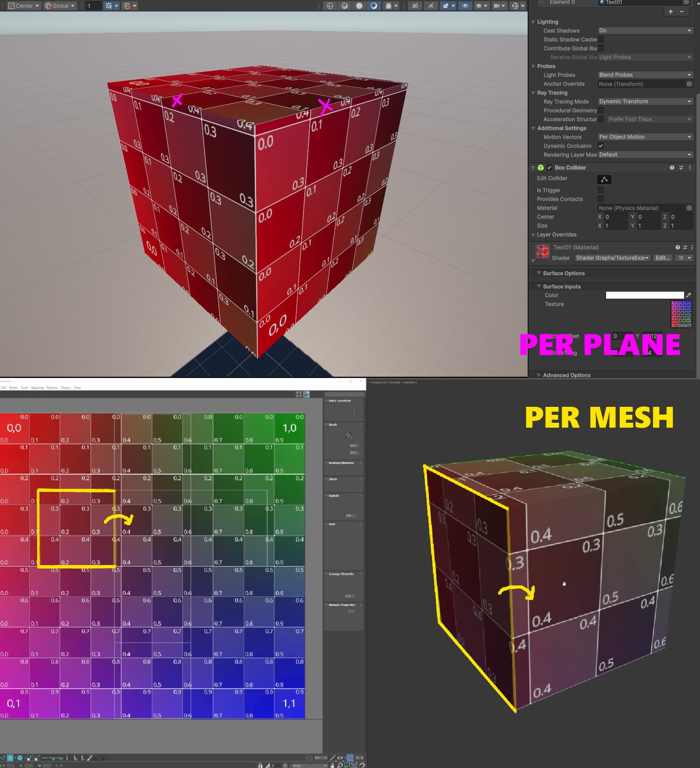Screen dimensions: 700x768
Task: Open the Cast Shadows dropdown
Action: (x=645, y=31)
